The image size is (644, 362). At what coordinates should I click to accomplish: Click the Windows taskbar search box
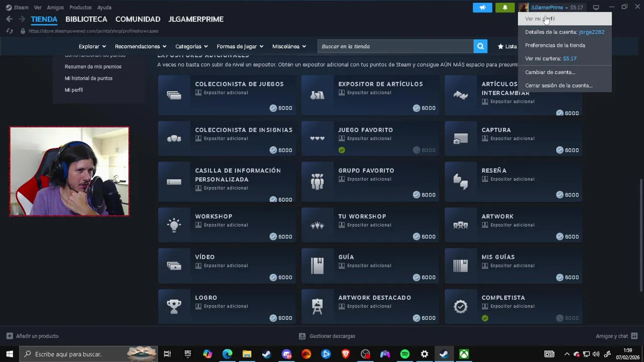89,354
